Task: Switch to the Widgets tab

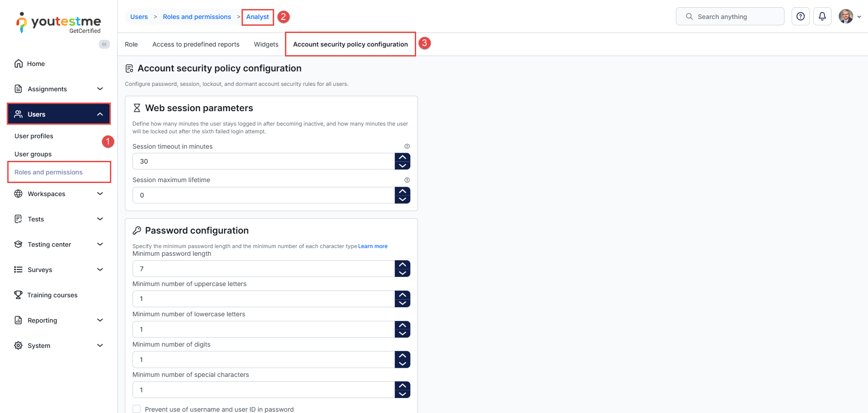Action: [x=266, y=44]
